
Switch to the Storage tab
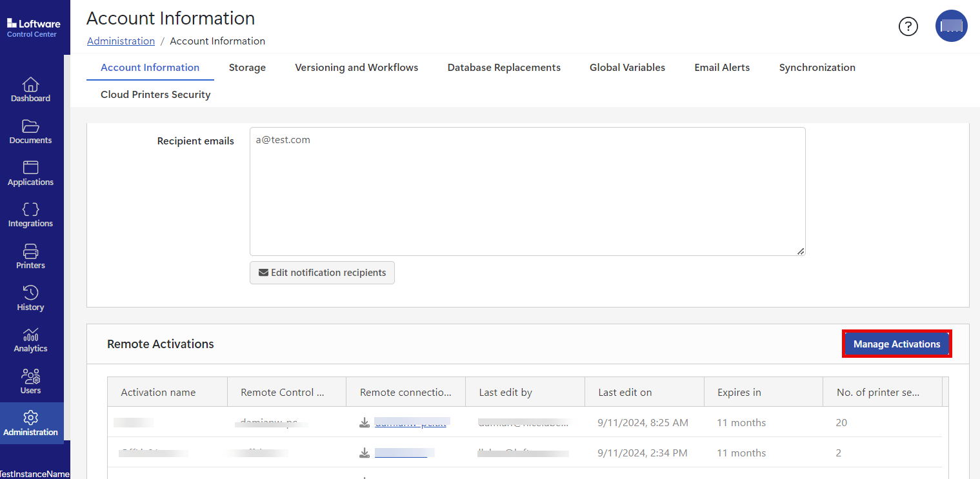pyautogui.click(x=247, y=68)
